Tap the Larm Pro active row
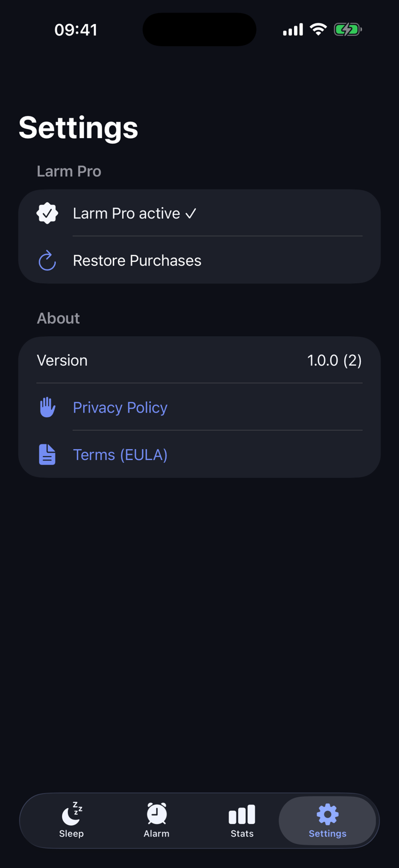 pos(199,213)
